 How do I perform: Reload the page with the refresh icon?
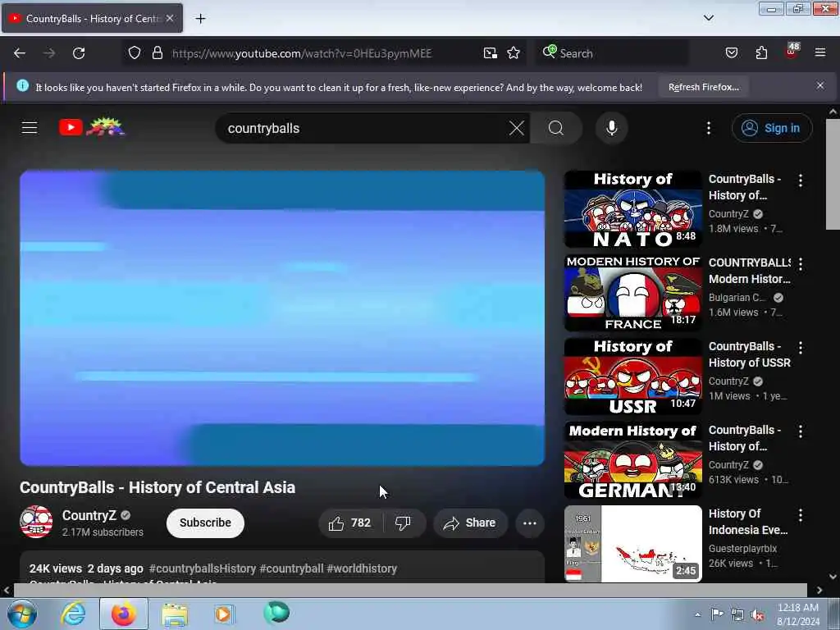pos(79,53)
